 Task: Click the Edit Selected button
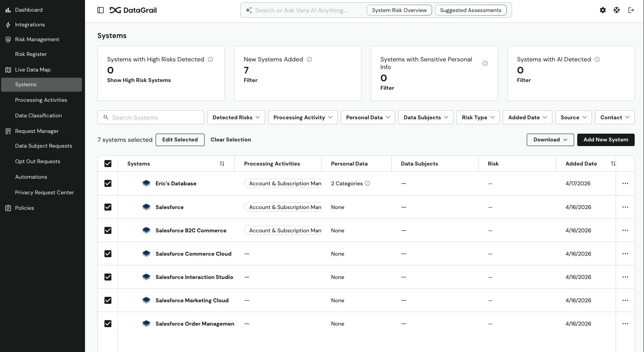(x=180, y=140)
